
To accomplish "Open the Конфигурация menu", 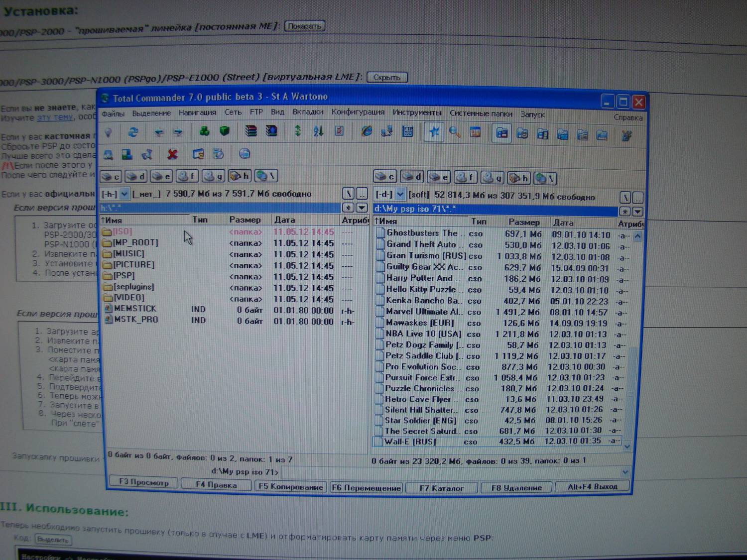I will click(358, 112).
